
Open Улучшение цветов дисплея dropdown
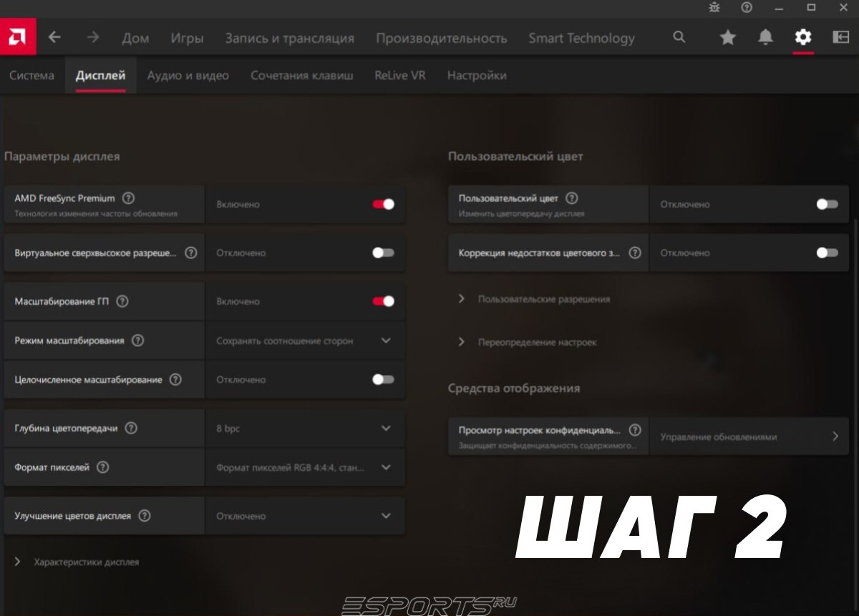305,516
